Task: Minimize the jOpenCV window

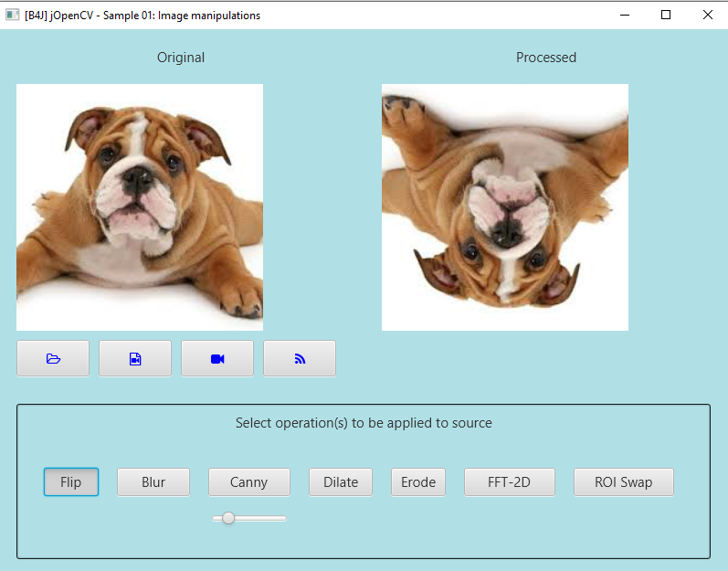Action: tap(625, 15)
